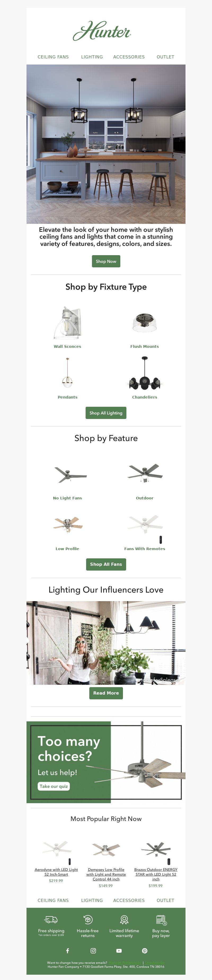The image size is (212, 980).
Task: Click the Facebook icon in footer
Action: [x=68, y=950]
